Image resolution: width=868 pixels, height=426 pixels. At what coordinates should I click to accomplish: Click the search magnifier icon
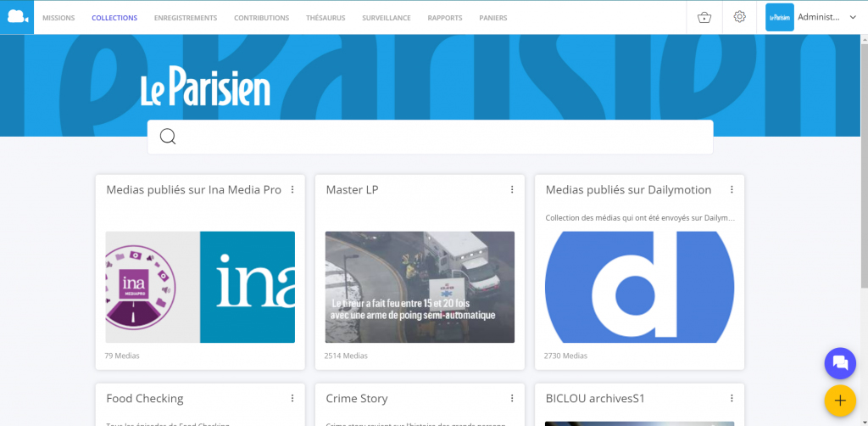[x=168, y=137]
